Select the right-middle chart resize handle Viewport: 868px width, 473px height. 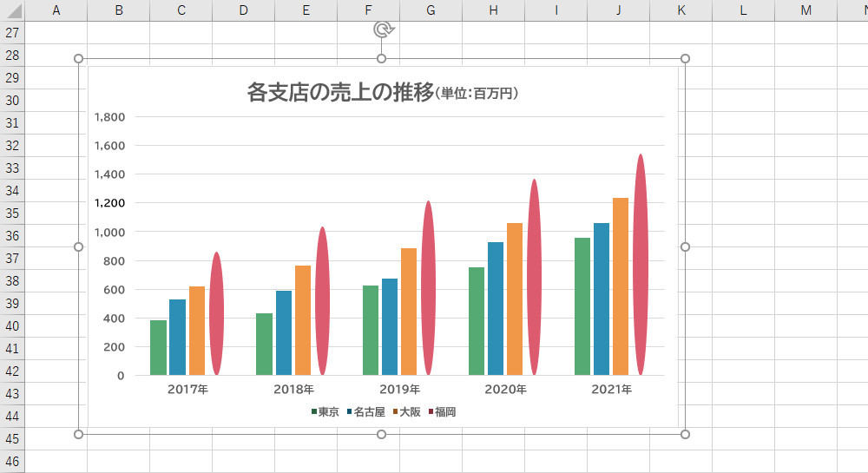tap(685, 246)
